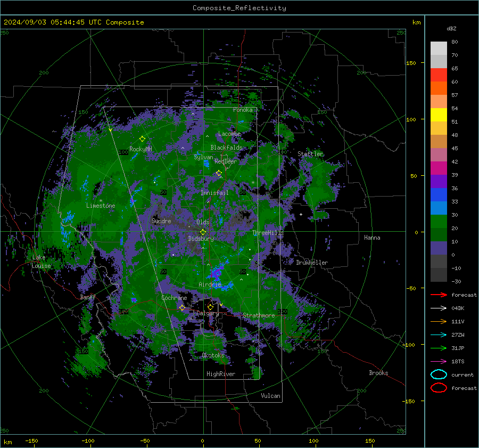The height and width of the screenshot is (448, 479).
Task: Select the orange 60-57 dBZ swatch
Action: [x=439, y=88]
